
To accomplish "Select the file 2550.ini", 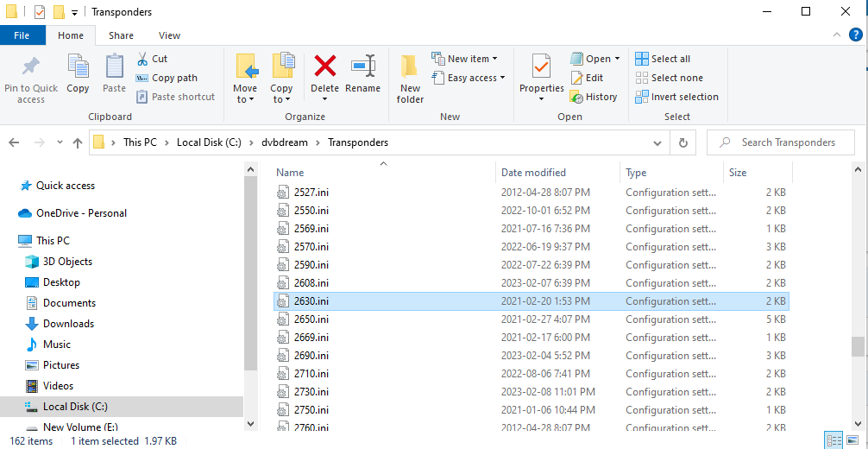I will click(531, 211).
